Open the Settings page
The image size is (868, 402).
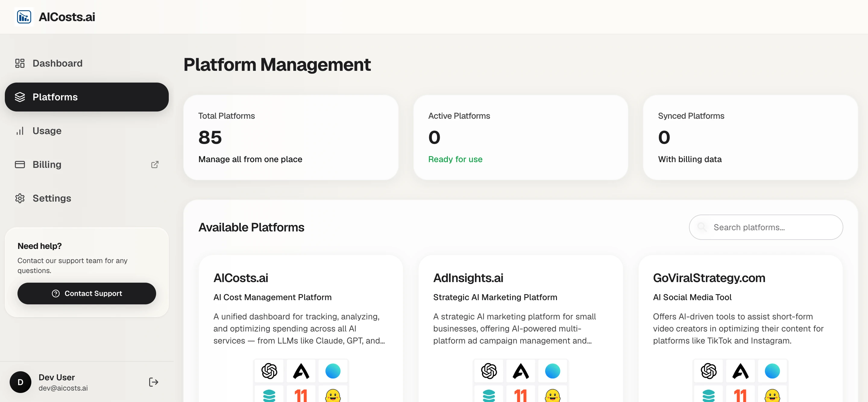(86, 198)
